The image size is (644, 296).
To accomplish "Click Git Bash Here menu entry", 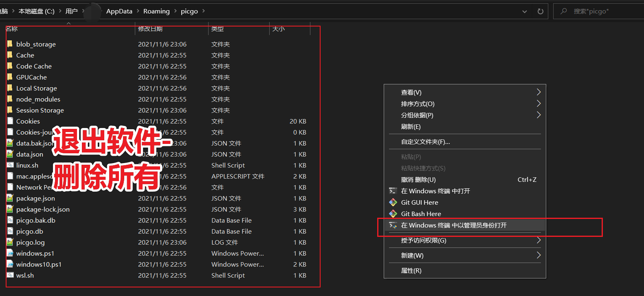I will tap(465, 214).
